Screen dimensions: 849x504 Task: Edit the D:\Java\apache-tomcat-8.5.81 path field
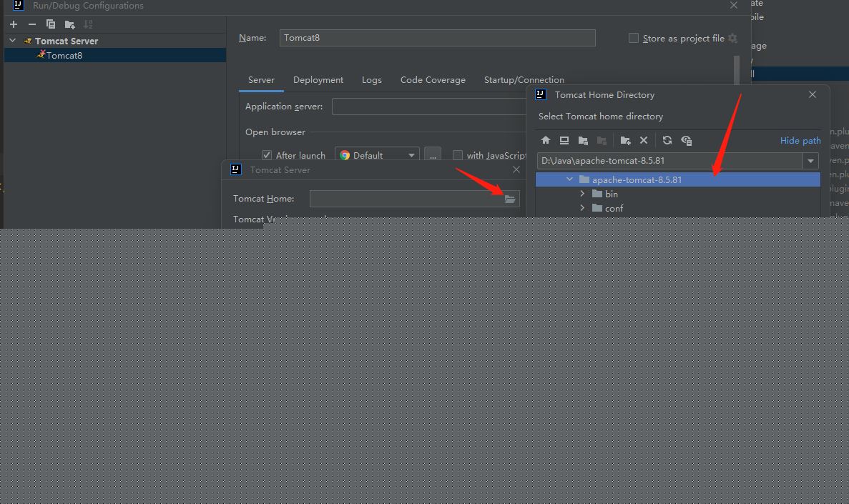[x=669, y=161]
